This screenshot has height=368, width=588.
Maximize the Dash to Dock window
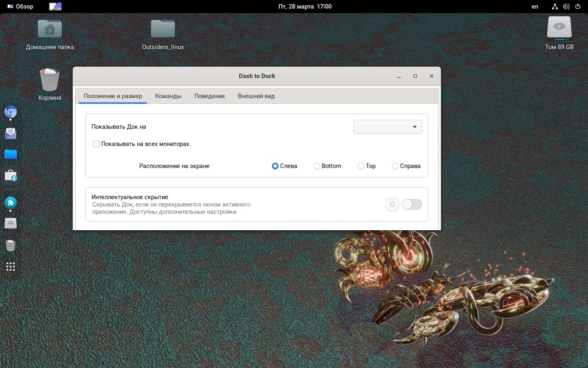[x=415, y=76]
